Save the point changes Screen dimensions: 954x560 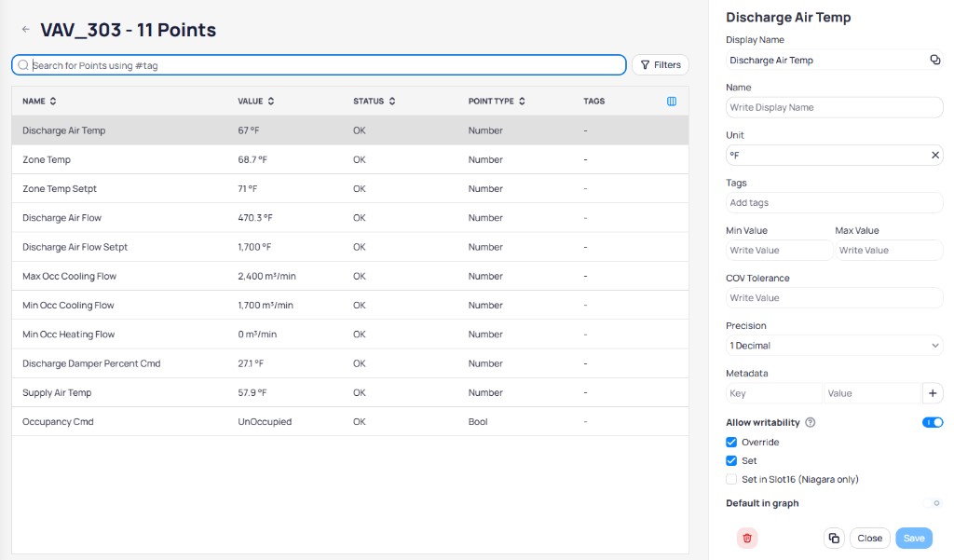pyautogui.click(x=914, y=538)
